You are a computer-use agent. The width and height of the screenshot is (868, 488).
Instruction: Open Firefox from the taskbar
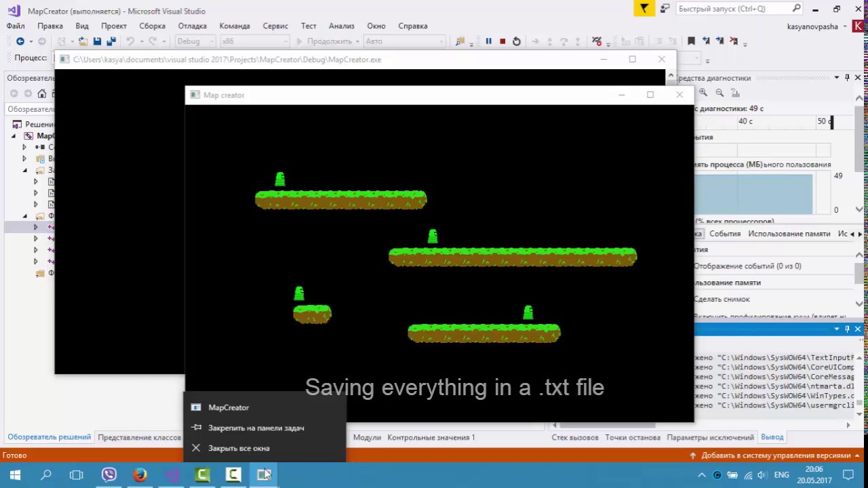coord(140,474)
